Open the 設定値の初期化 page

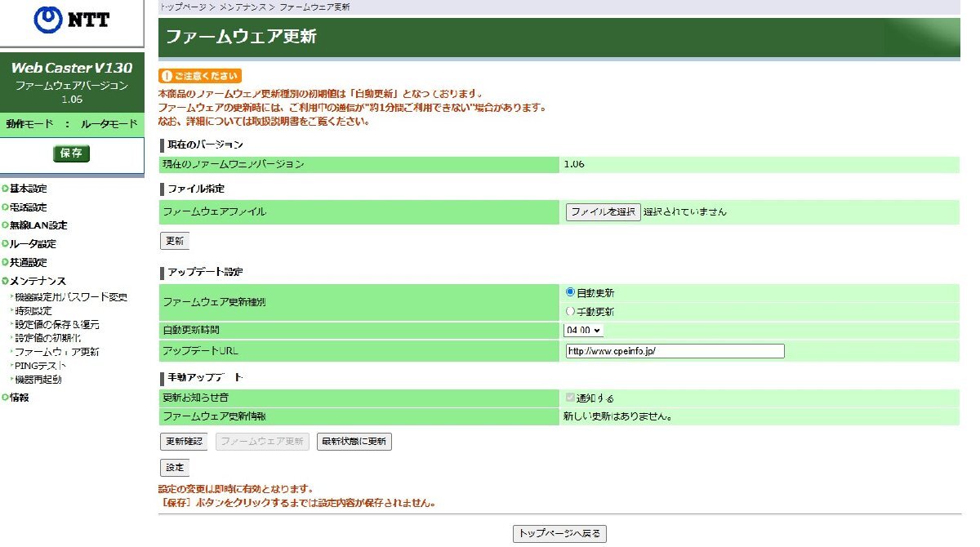[x=47, y=338]
